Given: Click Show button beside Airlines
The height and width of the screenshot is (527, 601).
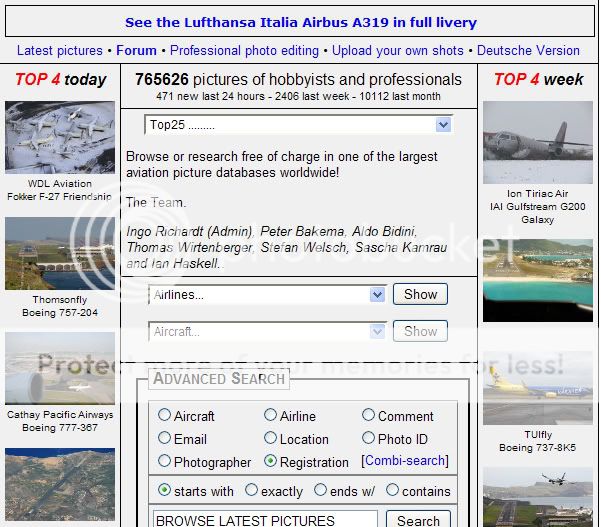Looking at the screenshot, I should point(420,294).
